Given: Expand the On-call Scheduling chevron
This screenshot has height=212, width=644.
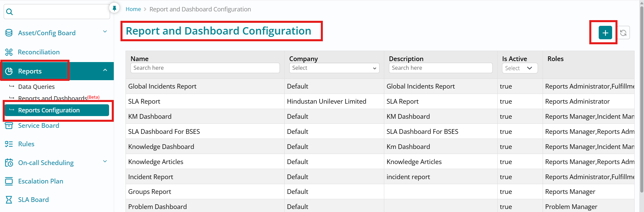Looking at the screenshot, I should (x=105, y=161).
